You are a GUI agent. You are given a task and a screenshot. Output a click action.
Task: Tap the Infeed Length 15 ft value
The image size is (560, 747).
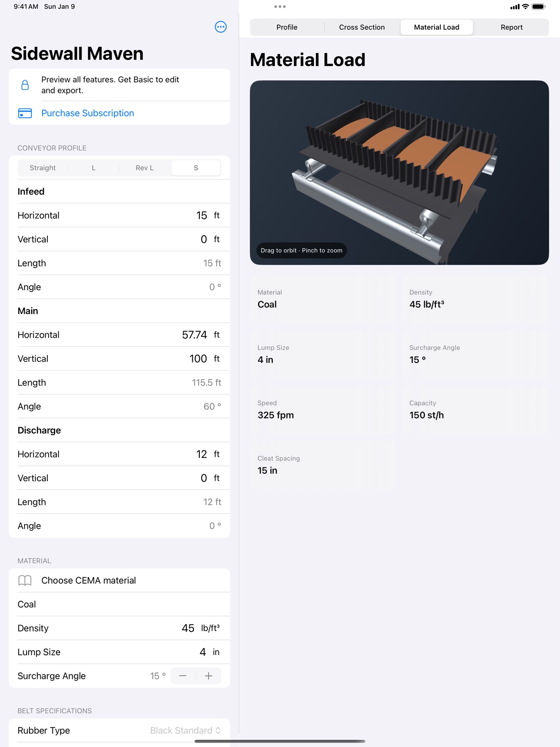click(212, 263)
